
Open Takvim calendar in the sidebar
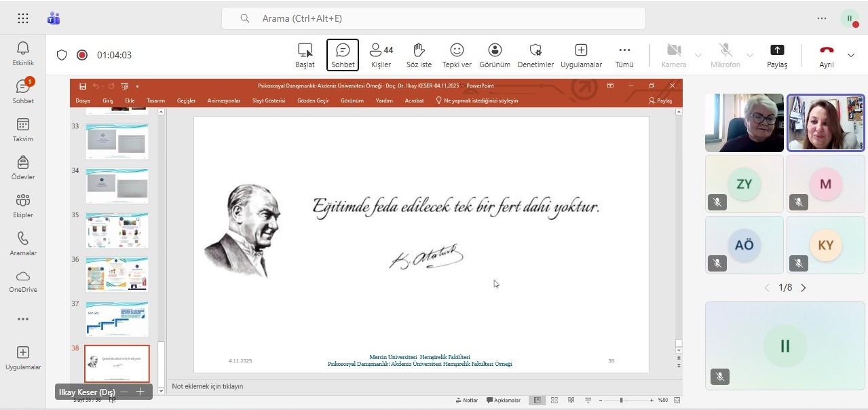22,129
